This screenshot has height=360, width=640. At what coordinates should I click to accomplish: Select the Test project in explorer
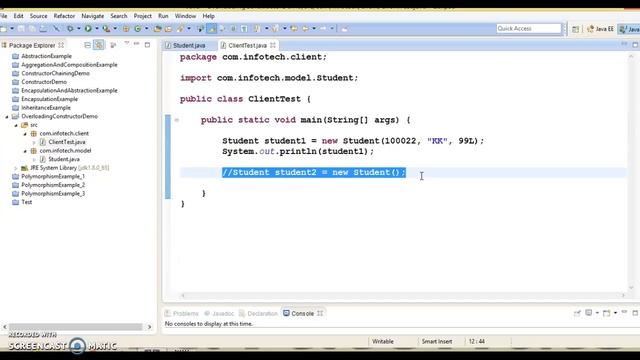coord(27,202)
